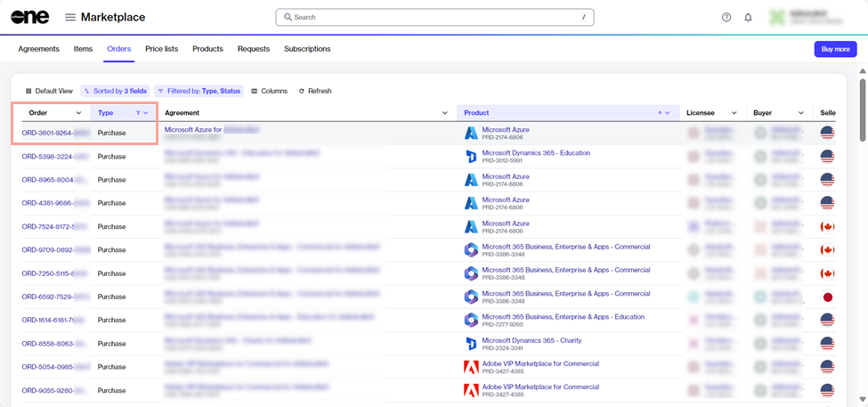Click the ONE logo in header
Viewport: 868px width, 407px height.
click(x=28, y=18)
